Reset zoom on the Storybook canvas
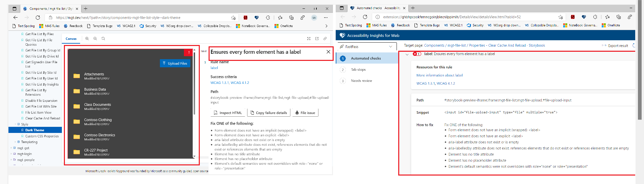The width and height of the screenshot is (644, 184). [103, 39]
